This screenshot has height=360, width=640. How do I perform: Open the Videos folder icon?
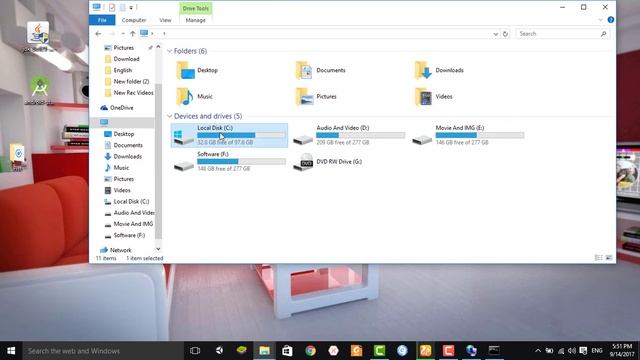423,97
